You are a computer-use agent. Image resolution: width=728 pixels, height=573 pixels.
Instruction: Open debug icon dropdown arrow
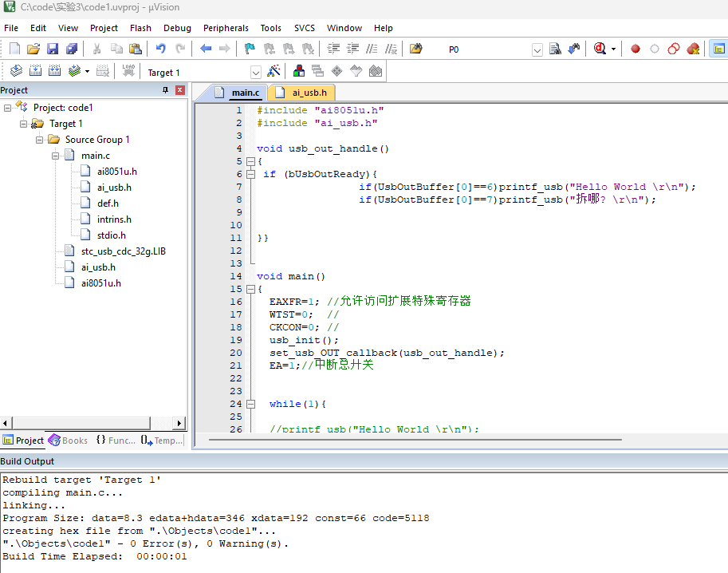pyautogui.click(x=613, y=49)
